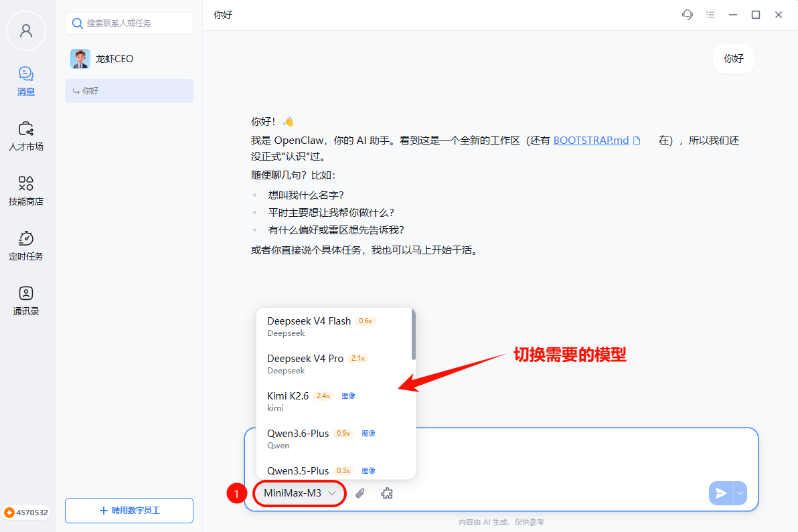This screenshot has width=798, height=532.
Task: Open the 人才市场 talent market
Action: click(x=26, y=137)
